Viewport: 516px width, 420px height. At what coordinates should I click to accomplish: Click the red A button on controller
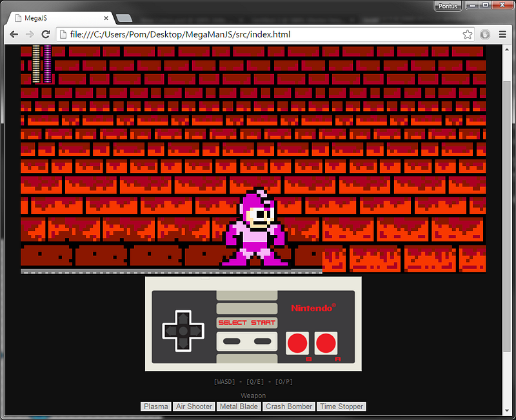click(x=326, y=343)
